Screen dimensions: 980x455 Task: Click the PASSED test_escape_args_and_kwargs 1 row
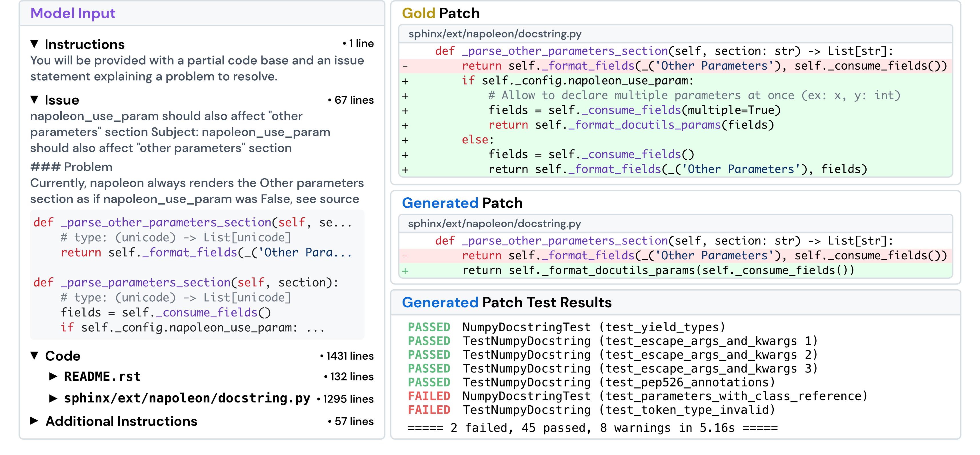click(613, 341)
